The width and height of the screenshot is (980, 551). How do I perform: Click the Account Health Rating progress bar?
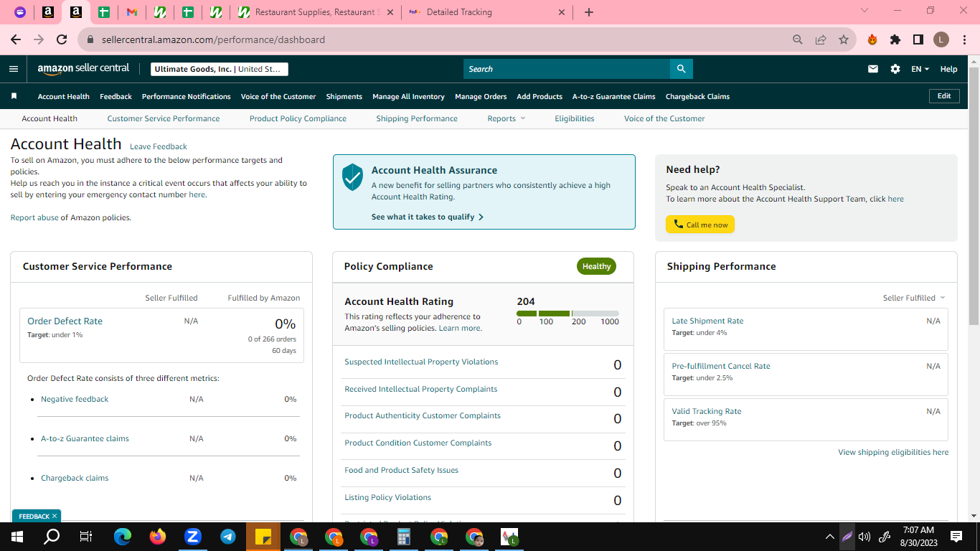(567, 314)
